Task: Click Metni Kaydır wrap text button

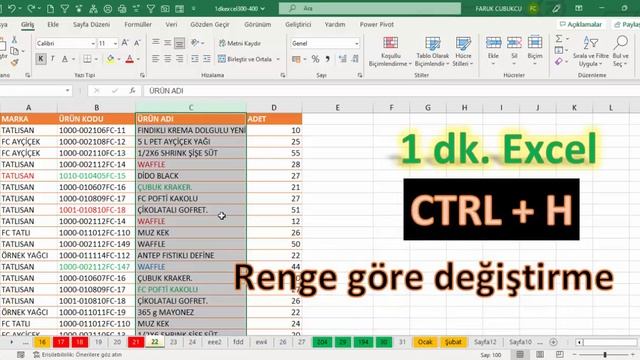Action: [240, 43]
